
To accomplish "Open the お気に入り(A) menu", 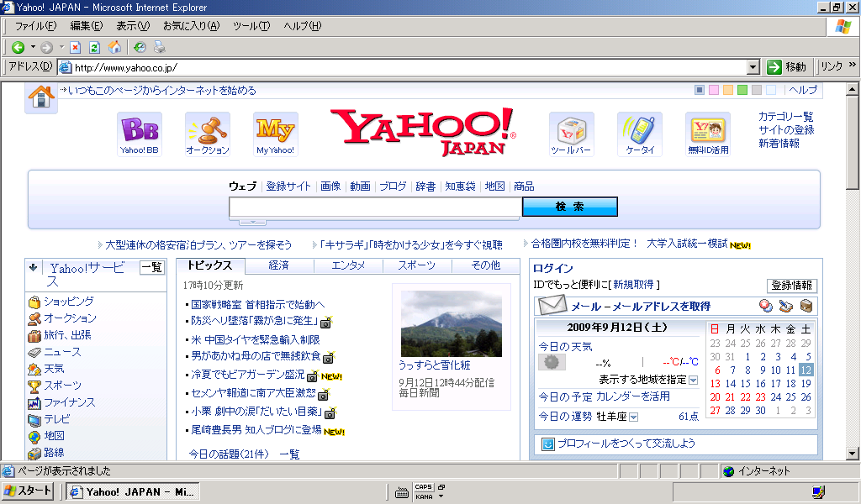I will coord(191,26).
